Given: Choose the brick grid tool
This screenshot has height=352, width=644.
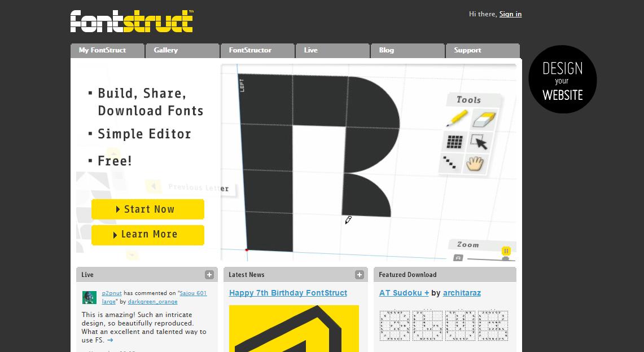Looking at the screenshot, I should coord(454,142).
